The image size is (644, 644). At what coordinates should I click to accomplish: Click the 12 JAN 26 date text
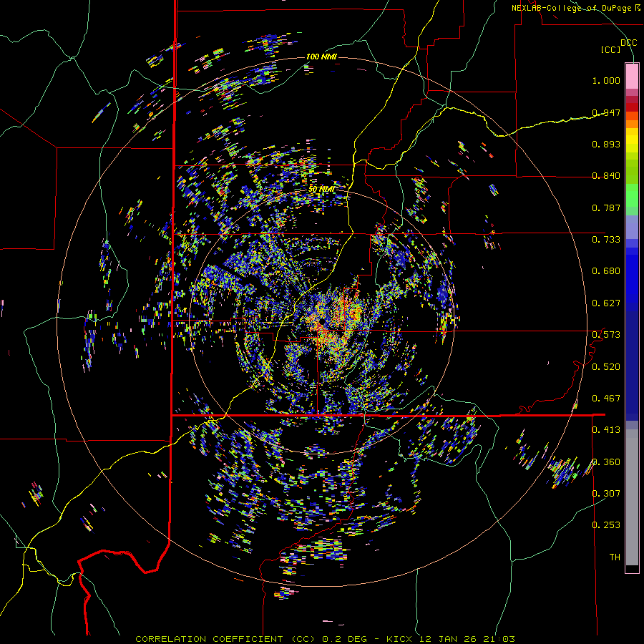point(447,639)
